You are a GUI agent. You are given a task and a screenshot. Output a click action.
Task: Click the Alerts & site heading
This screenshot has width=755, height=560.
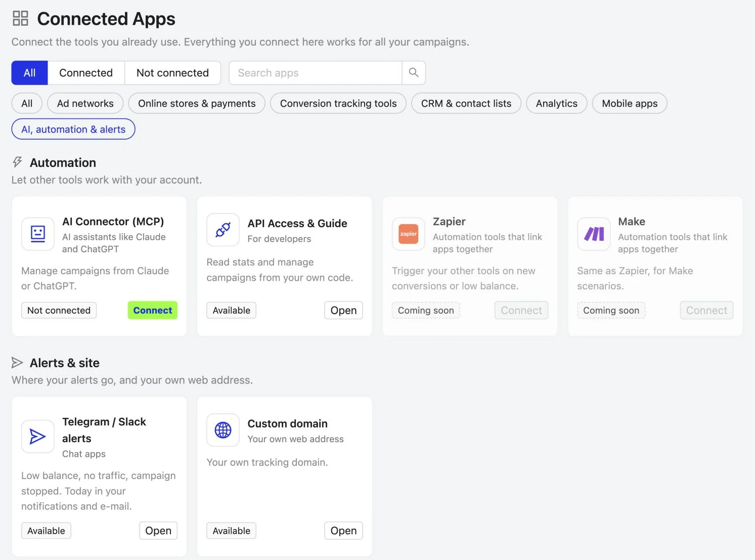coord(65,363)
